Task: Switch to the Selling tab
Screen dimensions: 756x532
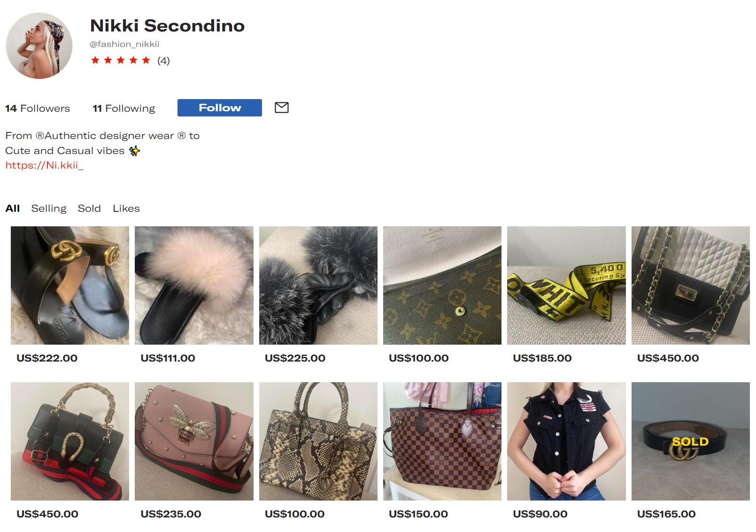Action: click(49, 208)
